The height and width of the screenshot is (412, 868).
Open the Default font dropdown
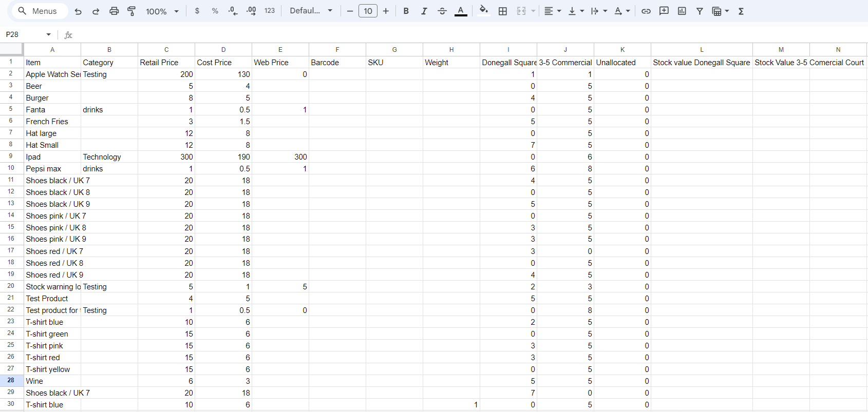[311, 11]
